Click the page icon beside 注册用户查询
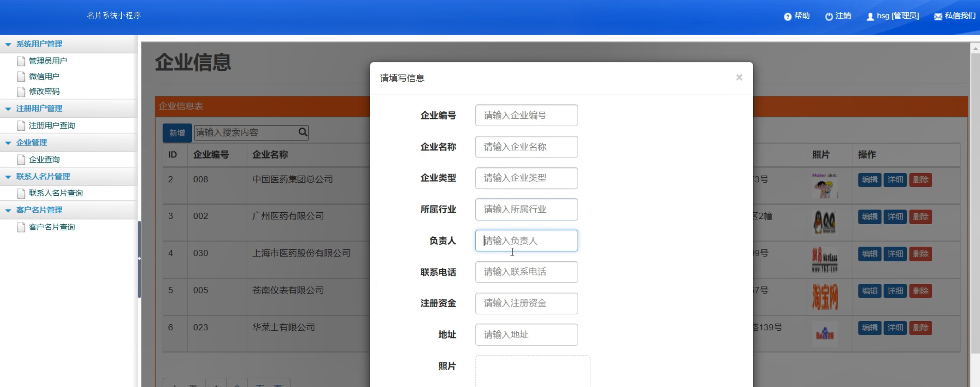980x387 pixels. (21, 126)
